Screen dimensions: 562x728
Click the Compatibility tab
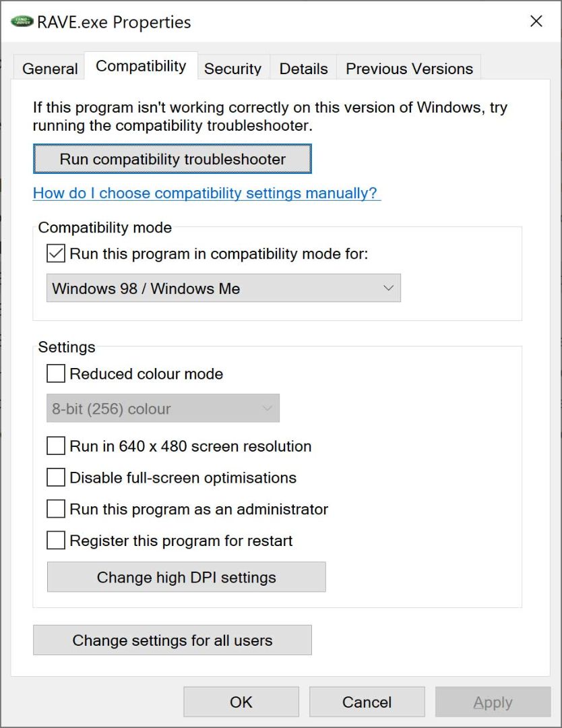pyautogui.click(x=141, y=66)
